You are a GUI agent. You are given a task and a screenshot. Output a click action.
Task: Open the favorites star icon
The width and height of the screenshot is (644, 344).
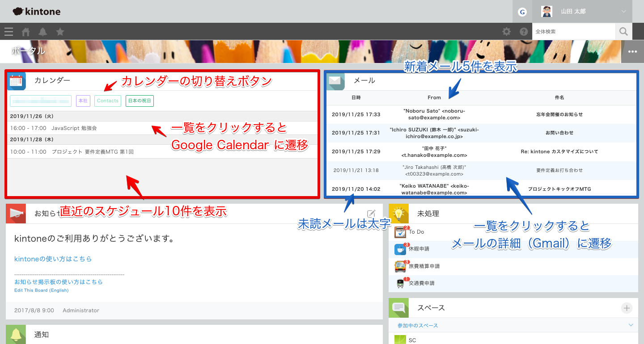tap(60, 32)
